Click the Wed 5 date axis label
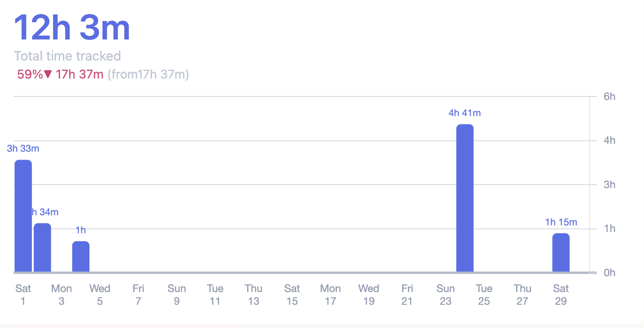Image resolution: width=644 pixels, height=328 pixels. coord(100,295)
